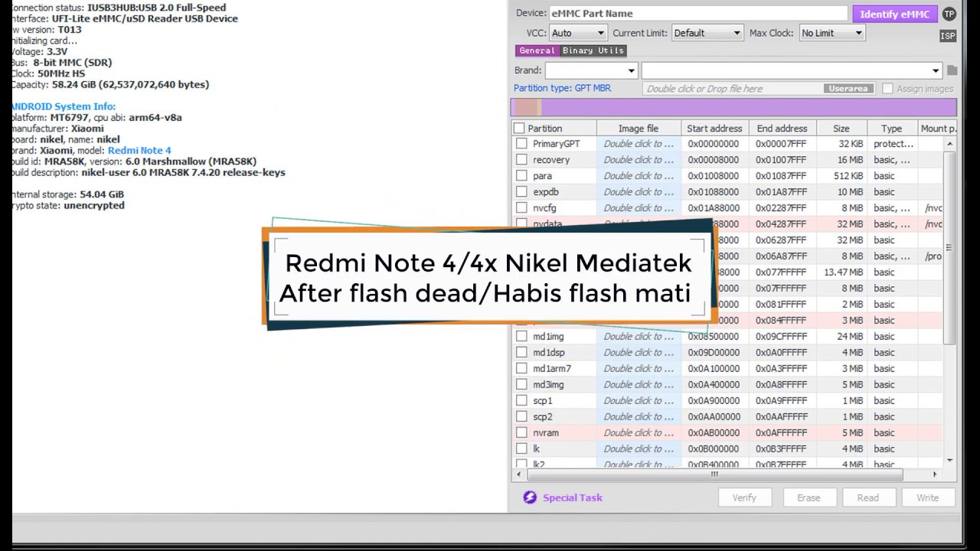980x551 pixels.
Task: Focus the eMMC Part Name device field
Action: (x=699, y=13)
